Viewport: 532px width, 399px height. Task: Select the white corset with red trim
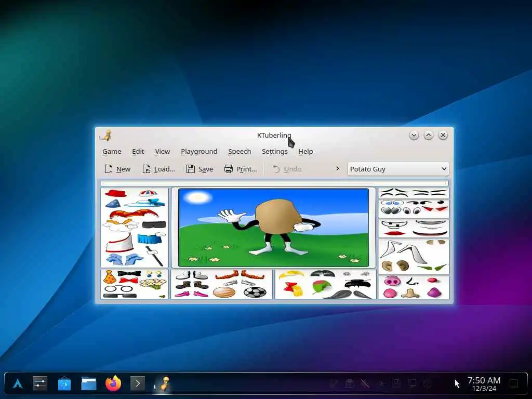(120, 242)
